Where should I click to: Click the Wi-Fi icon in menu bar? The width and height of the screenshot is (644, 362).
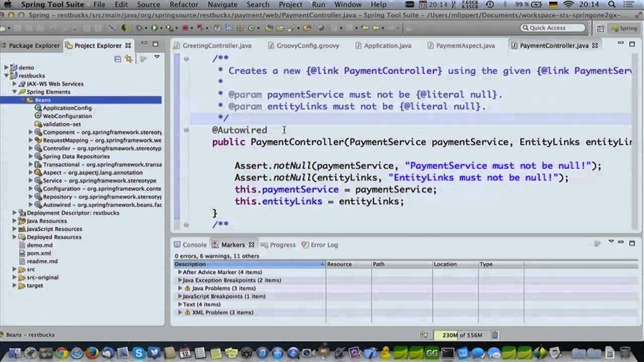tap(569, 5)
